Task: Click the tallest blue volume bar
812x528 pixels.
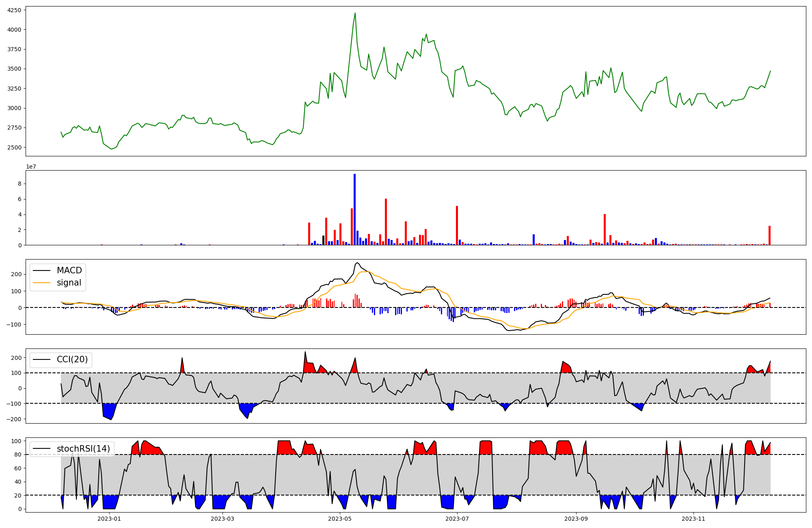Action: click(354, 209)
